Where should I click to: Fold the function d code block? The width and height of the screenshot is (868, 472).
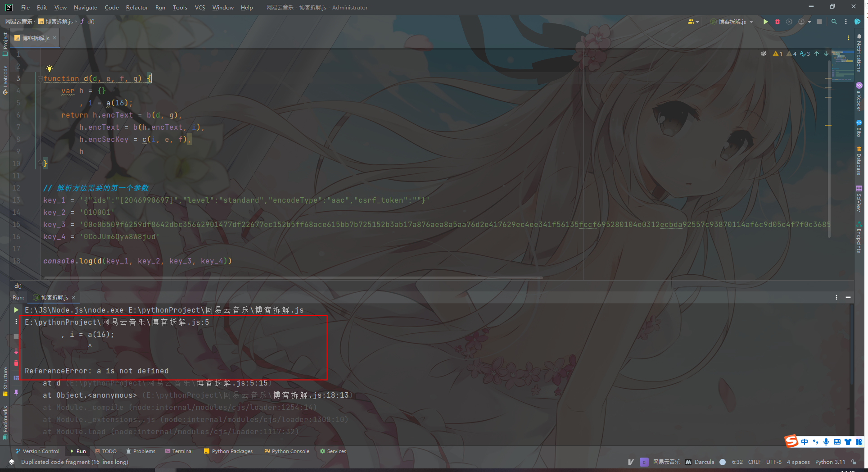pyautogui.click(x=40, y=78)
